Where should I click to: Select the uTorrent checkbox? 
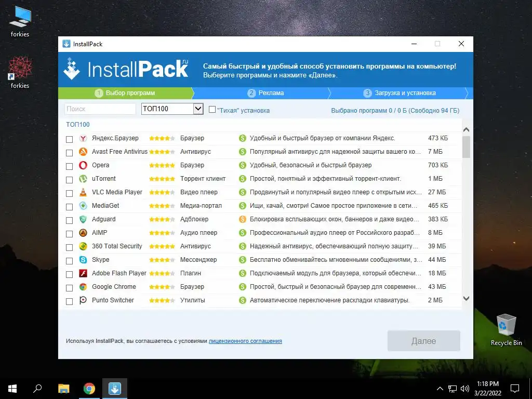pyautogui.click(x=69, y=180)
